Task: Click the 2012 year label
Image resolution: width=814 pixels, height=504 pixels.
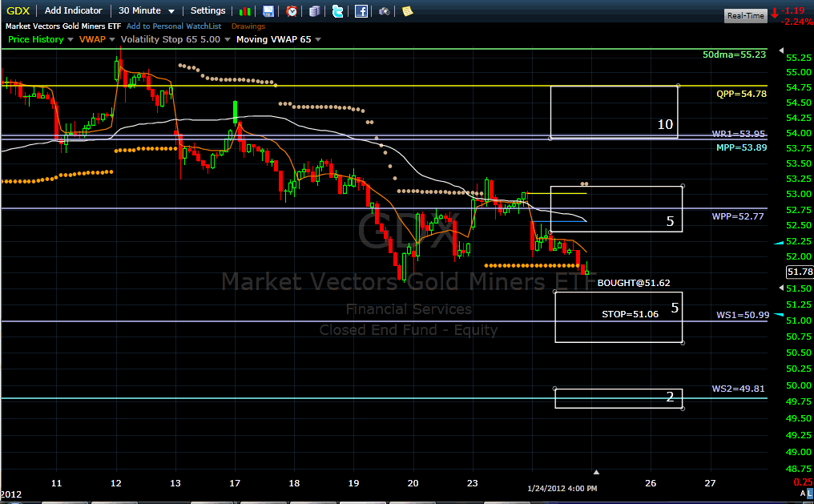Action: click(x=11, y=494)
